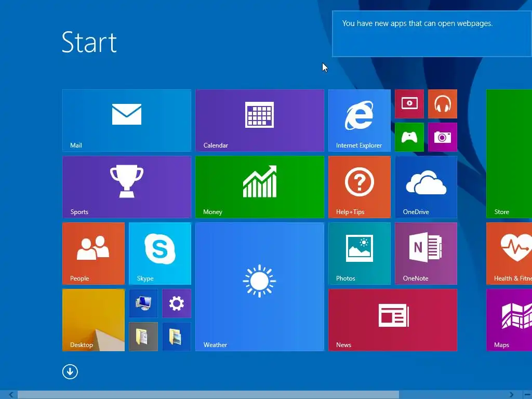Launch Internet Explorer tile

360,120
